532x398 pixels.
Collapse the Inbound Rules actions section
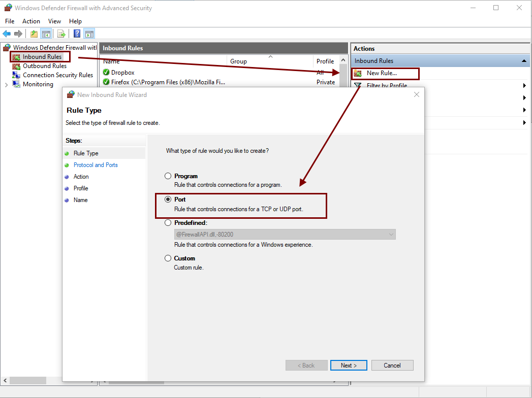coord(523,61)
